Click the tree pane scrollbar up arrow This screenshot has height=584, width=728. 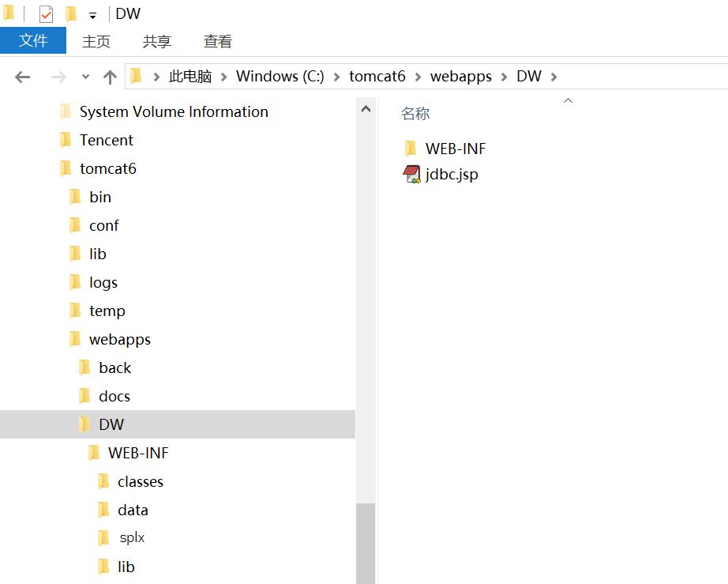click(366, 110)
